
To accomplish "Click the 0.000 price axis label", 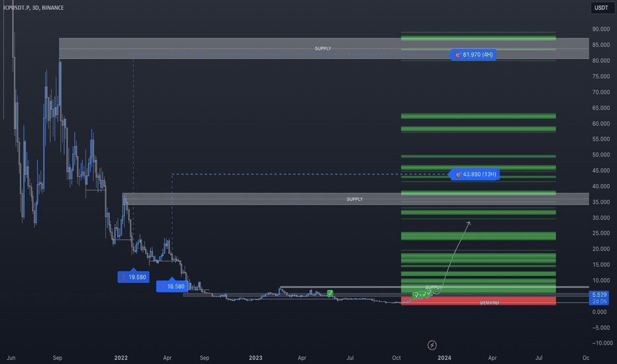I will (x=600, y=312).
